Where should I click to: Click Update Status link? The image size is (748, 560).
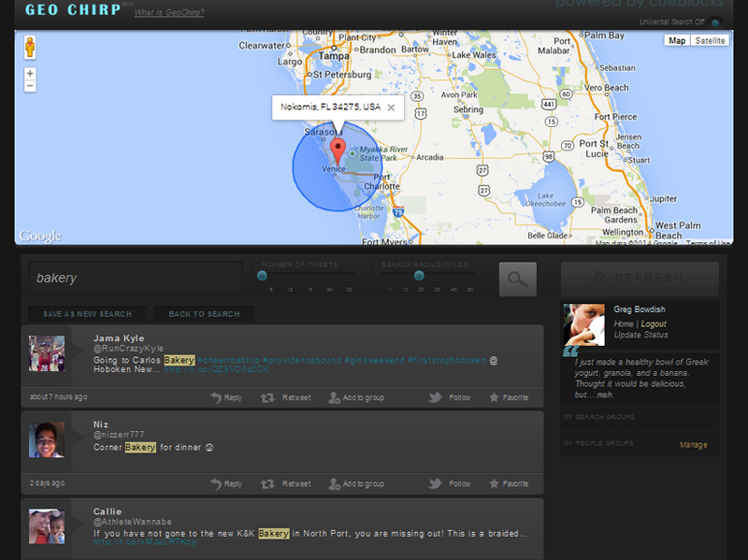(640, 335)
